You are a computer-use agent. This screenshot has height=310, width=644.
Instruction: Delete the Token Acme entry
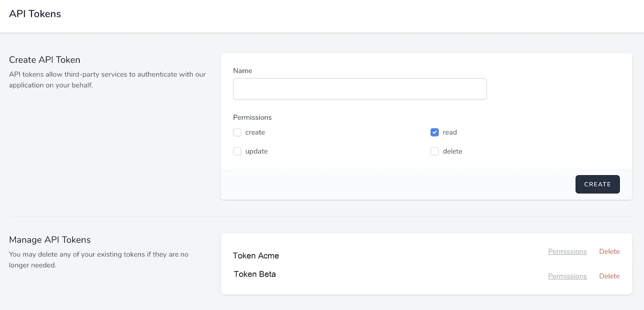point(609,252)
